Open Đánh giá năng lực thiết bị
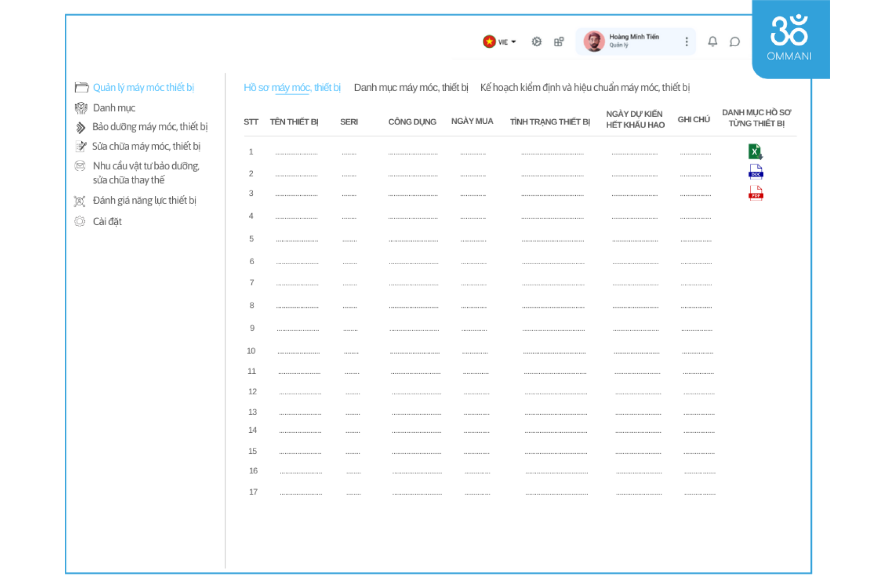 click(144, 200)
